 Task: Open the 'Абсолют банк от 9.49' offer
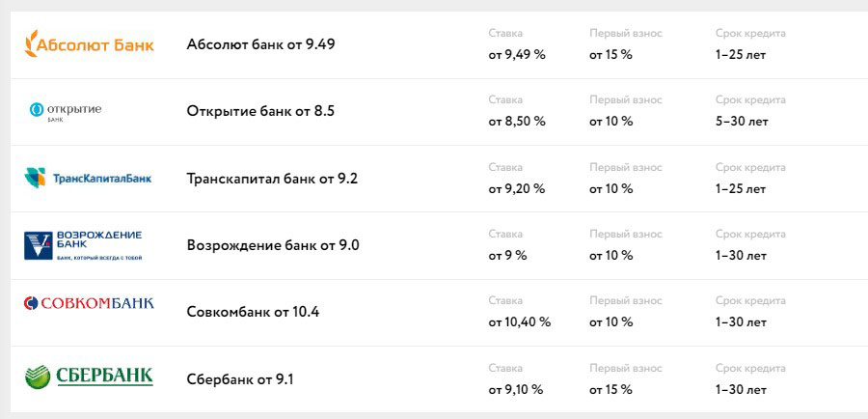pos(260,44)
